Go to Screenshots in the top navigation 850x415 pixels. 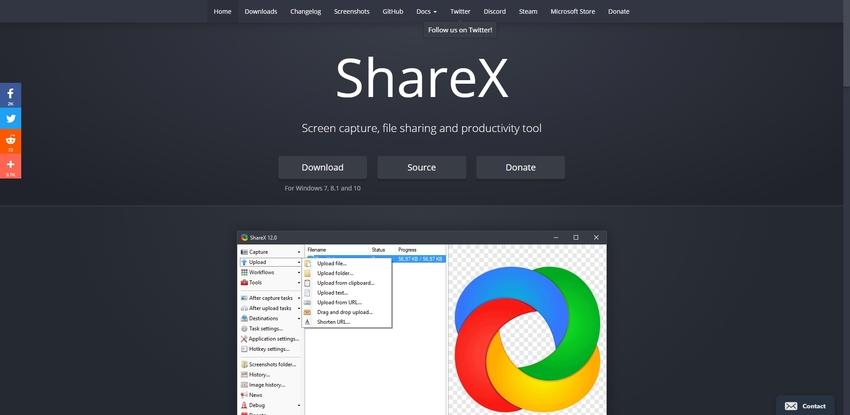point(350,11)
